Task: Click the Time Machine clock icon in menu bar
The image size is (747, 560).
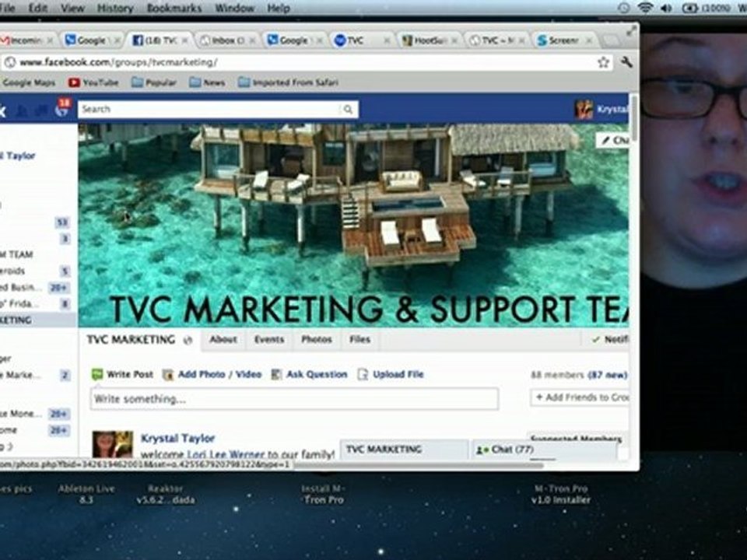Action: click(x=623, y=8)
